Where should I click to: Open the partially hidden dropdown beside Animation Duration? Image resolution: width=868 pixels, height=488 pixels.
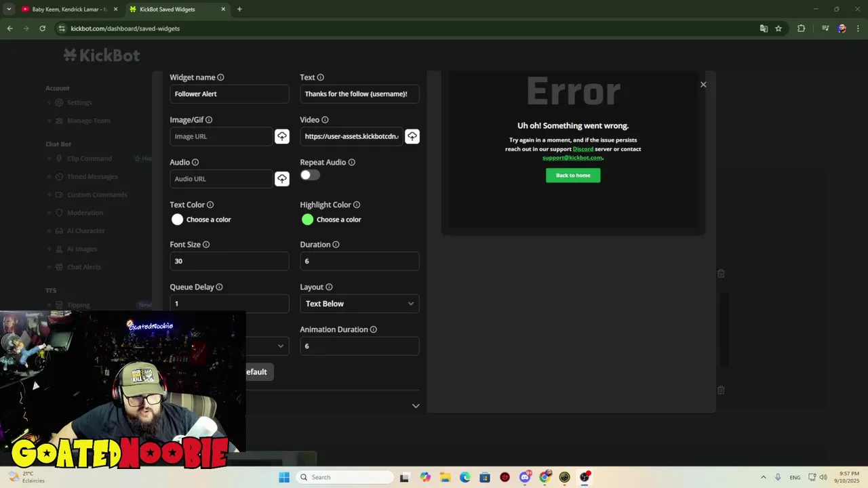(x=267, y=346)
